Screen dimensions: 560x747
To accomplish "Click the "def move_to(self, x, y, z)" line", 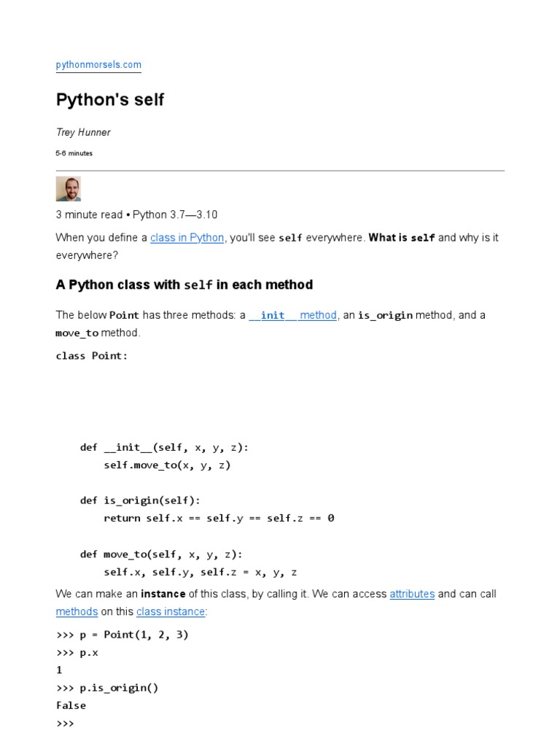I will click(x=162, y=554).
